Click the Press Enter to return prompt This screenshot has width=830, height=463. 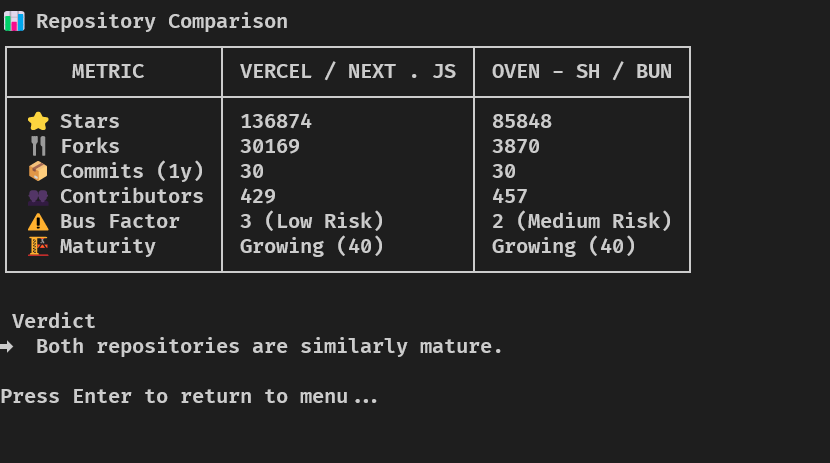[x=189, y=396]
